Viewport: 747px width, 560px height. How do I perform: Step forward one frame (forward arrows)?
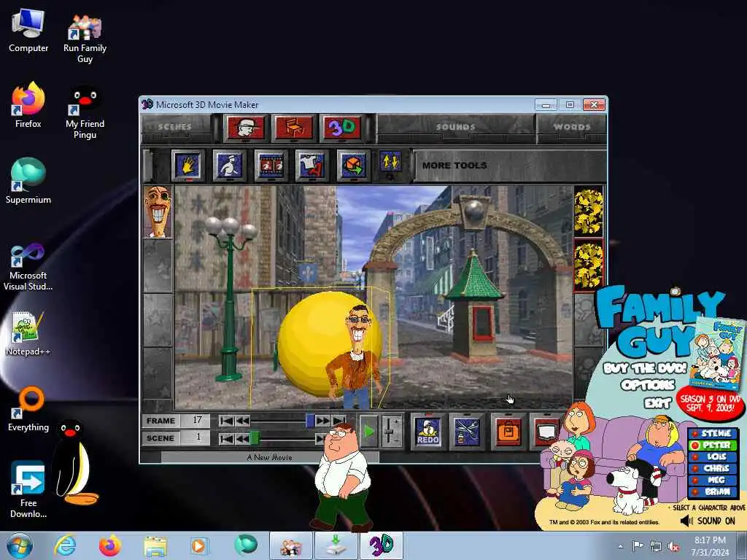(x=323, y=421)
